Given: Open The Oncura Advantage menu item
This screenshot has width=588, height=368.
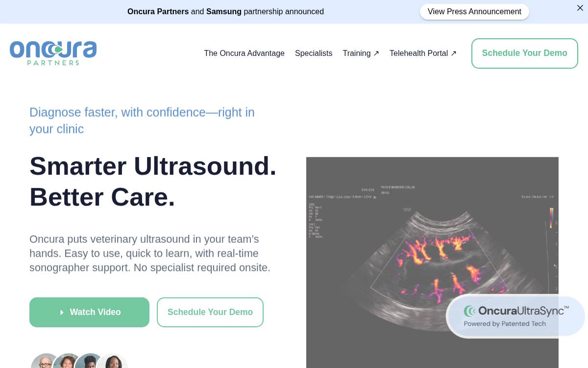Looking at the screenshot, I should [244, 53].
